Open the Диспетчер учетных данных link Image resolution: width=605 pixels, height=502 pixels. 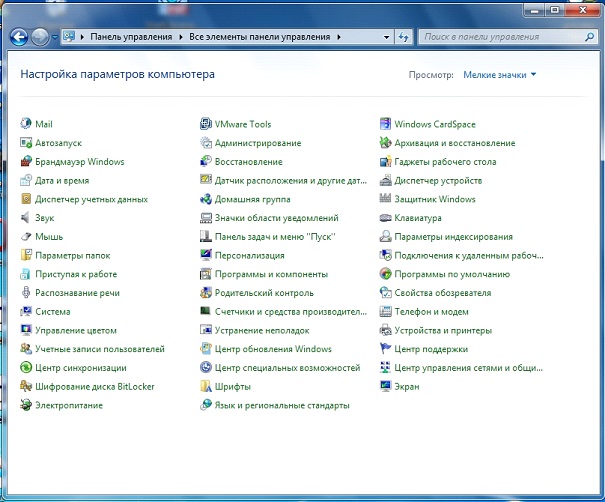(x=91, y=199)
